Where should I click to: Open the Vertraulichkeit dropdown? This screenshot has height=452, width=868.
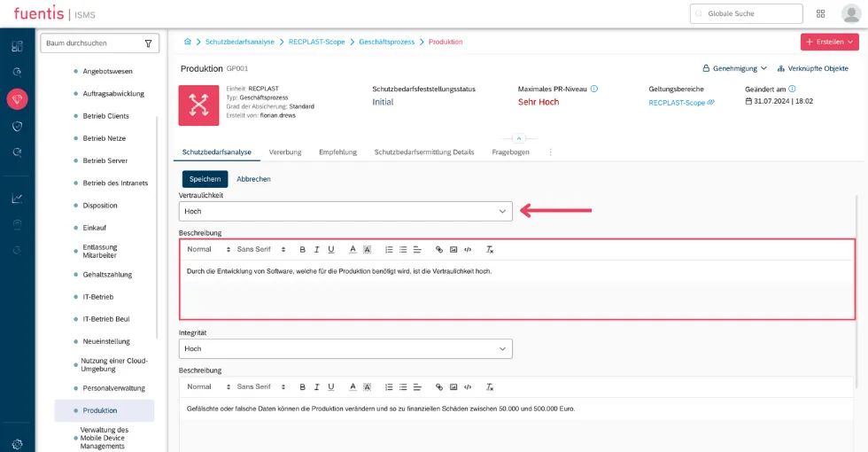(x=345, y=211)
